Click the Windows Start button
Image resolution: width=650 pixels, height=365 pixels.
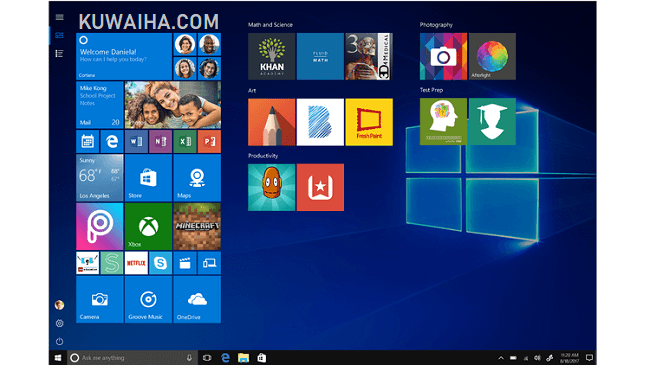tap(58, 358)
